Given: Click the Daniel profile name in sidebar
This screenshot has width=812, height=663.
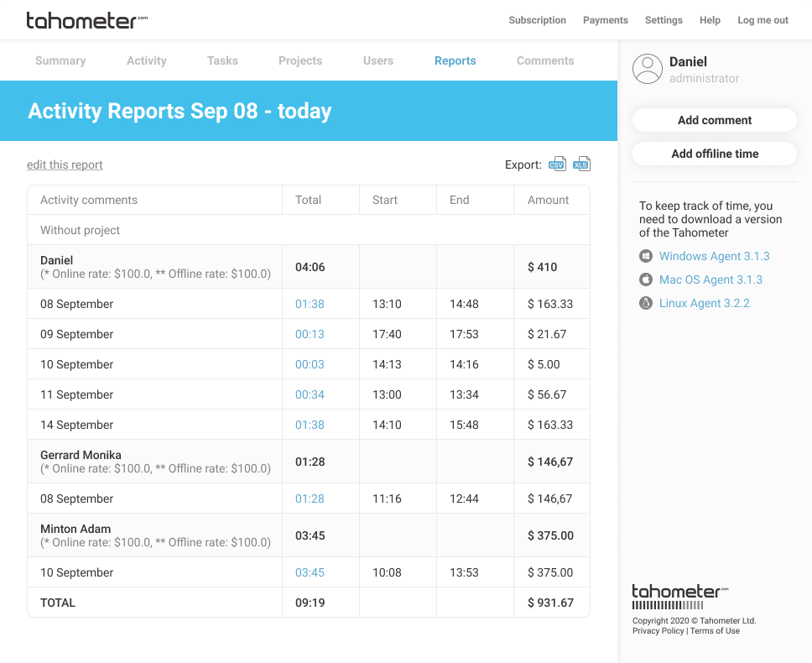Looking at the screenshot, I should click(688, 61).
